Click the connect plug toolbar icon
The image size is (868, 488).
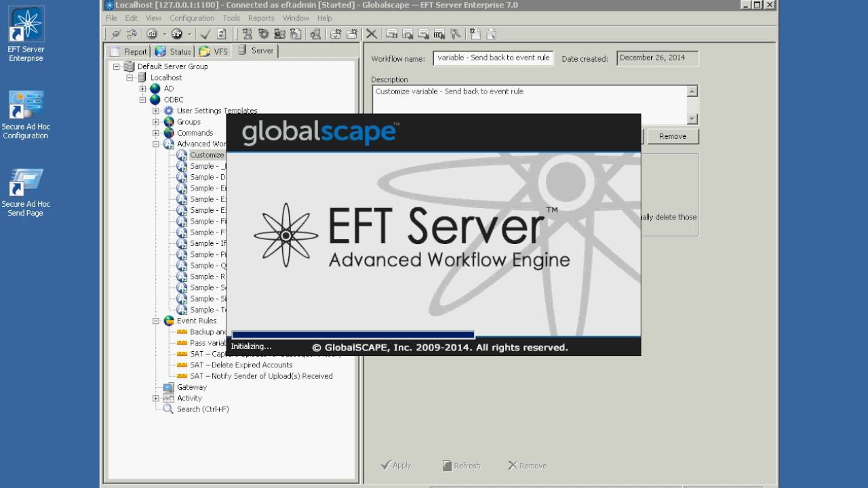point(115,34)
